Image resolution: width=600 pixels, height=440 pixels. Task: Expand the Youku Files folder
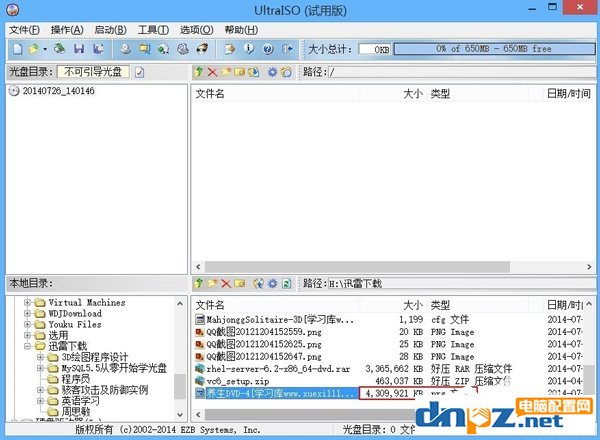point(27,324)
